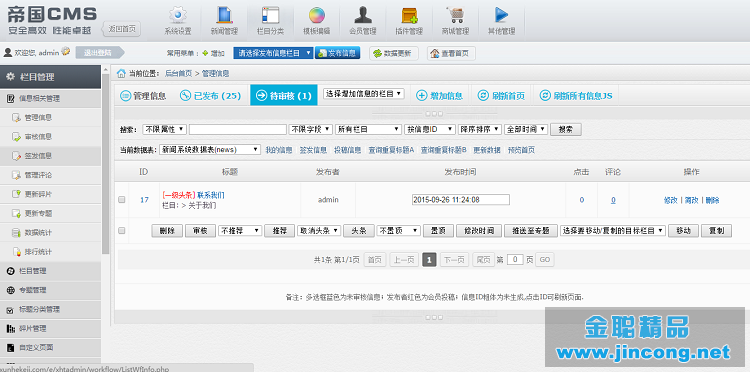Open the 新闻管理 icon in top bar
Image resolution: width=750 pixels, height=372 pixels.
(224, 15)
